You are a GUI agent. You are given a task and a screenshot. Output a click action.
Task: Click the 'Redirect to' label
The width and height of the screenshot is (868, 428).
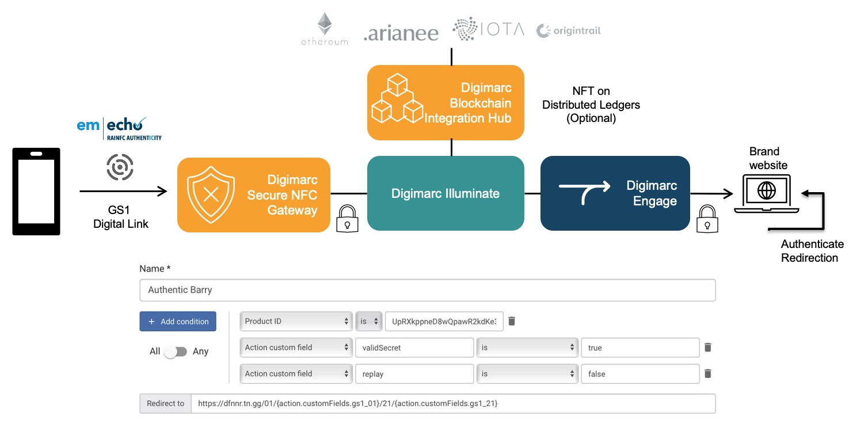166,403
